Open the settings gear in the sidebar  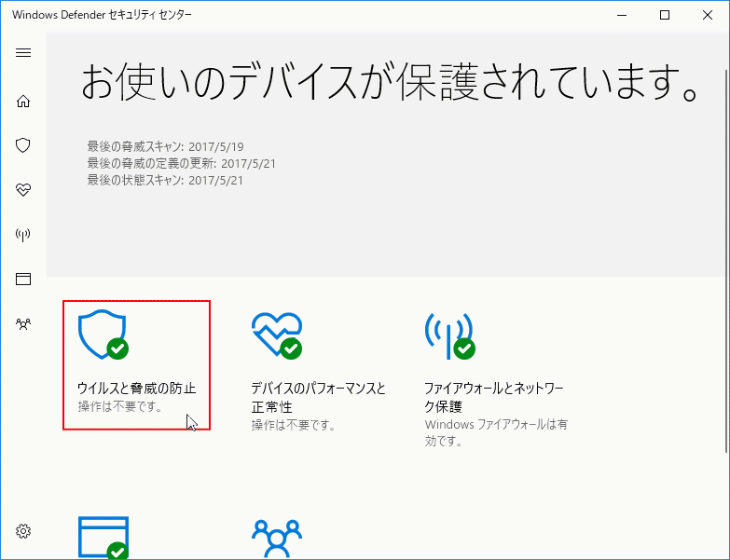[x=23, y=531]
